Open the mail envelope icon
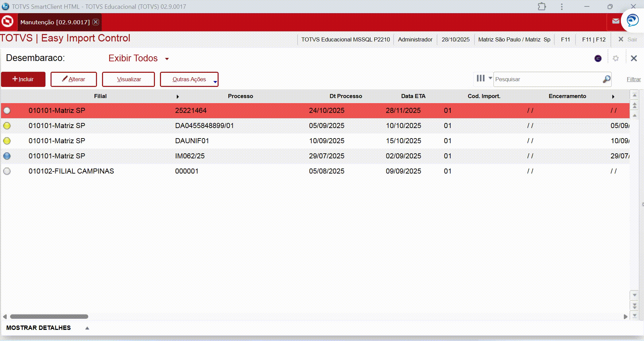The height and width of the screenshot is (341, 644). [616, 21]
